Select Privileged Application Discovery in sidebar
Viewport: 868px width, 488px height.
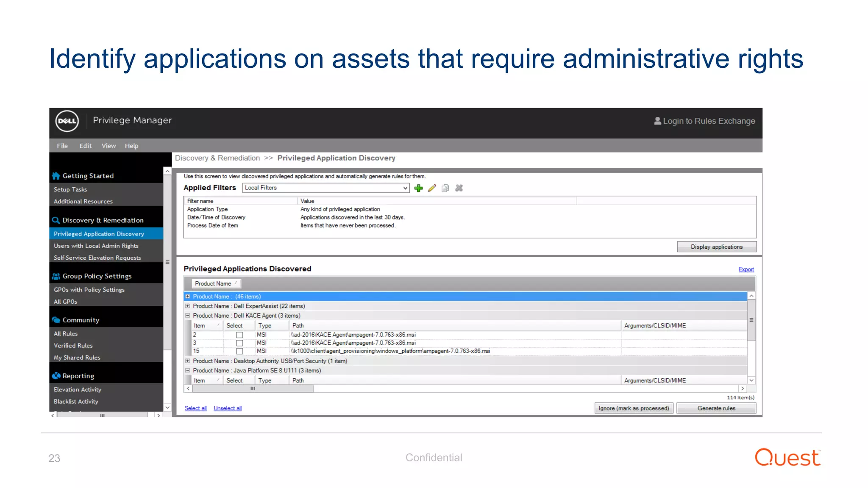(x=106, y=234)
